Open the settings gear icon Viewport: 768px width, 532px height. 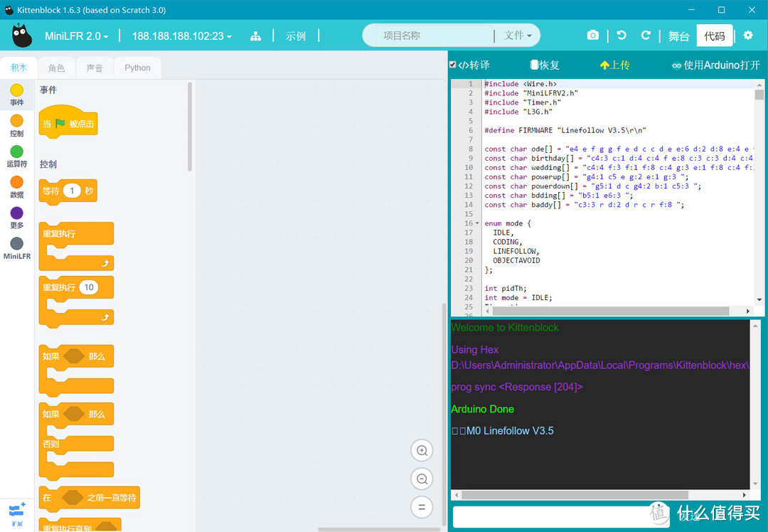748,36
